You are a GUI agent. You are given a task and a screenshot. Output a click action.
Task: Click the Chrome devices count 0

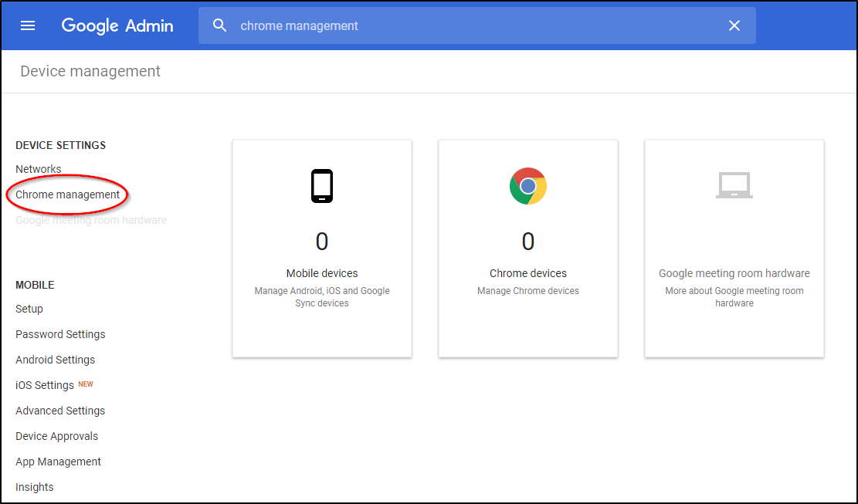click(528, 241)
